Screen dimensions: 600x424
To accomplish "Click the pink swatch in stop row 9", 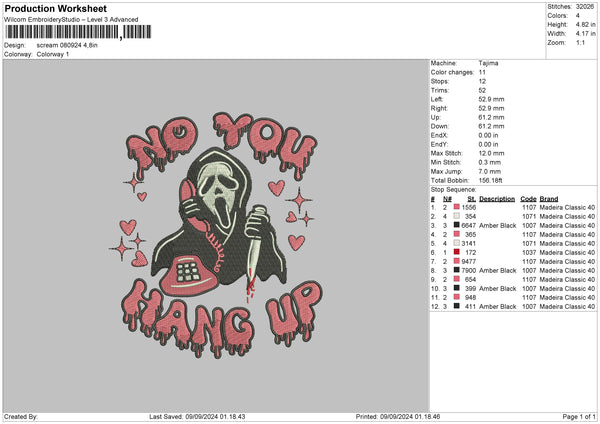I will click(457, 279).
